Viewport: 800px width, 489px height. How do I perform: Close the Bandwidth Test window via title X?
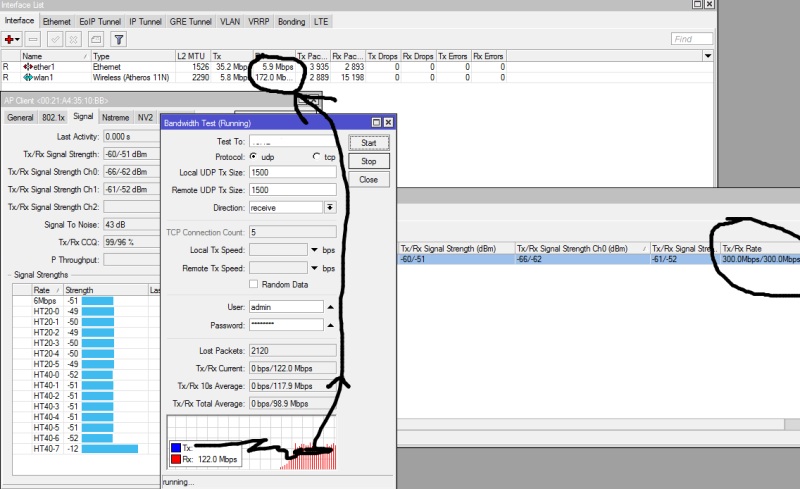click(388, 123)
